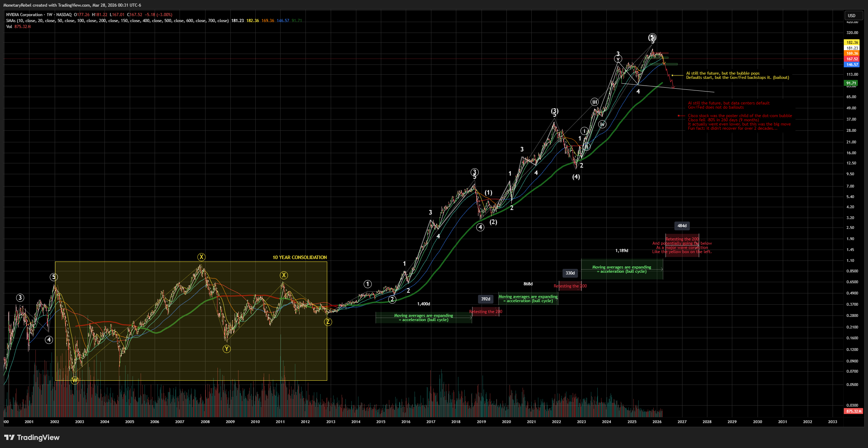868x448 pixels.
Task: Select the yellow 182.36 price label
Action: 852,42
